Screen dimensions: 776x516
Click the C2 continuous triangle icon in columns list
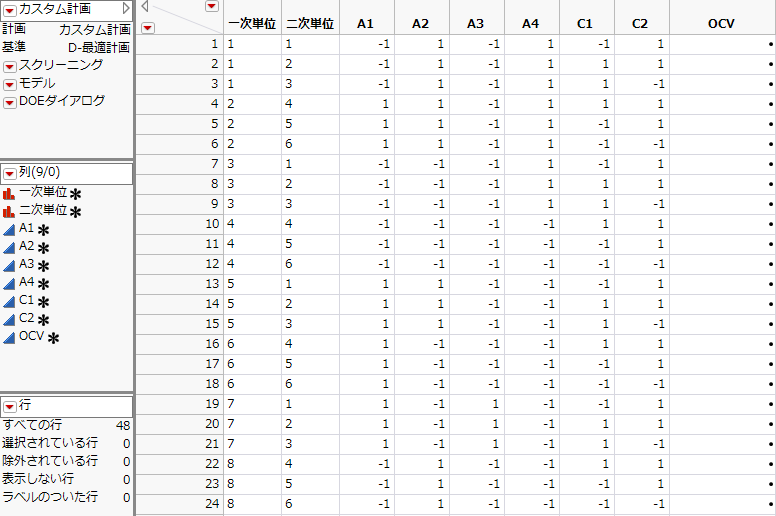coord(8,320)
